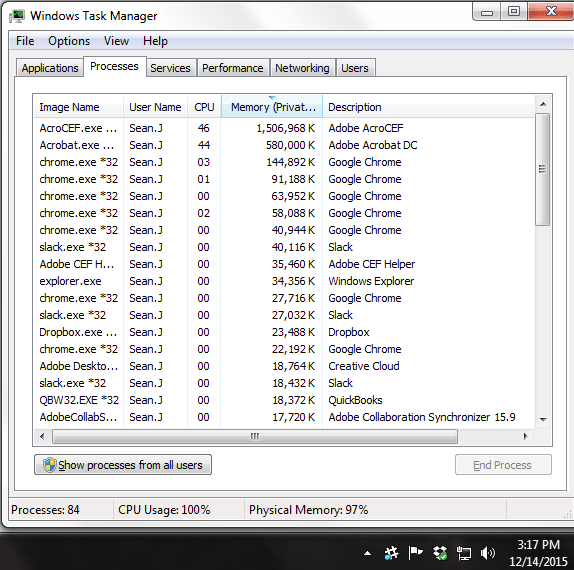
Task: Select chrome.exe using 144,892 K
Action: pos(284,162)
